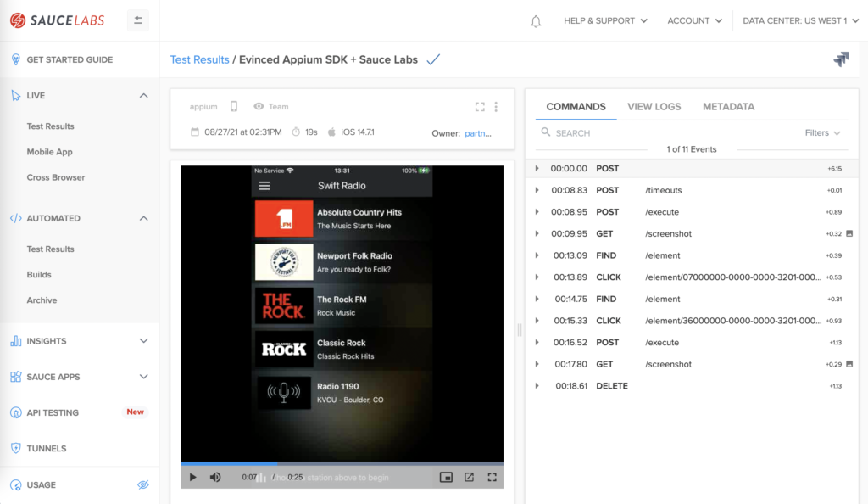Click the Team visibility eye icon

pyautogui.click(x=259, y=106)
